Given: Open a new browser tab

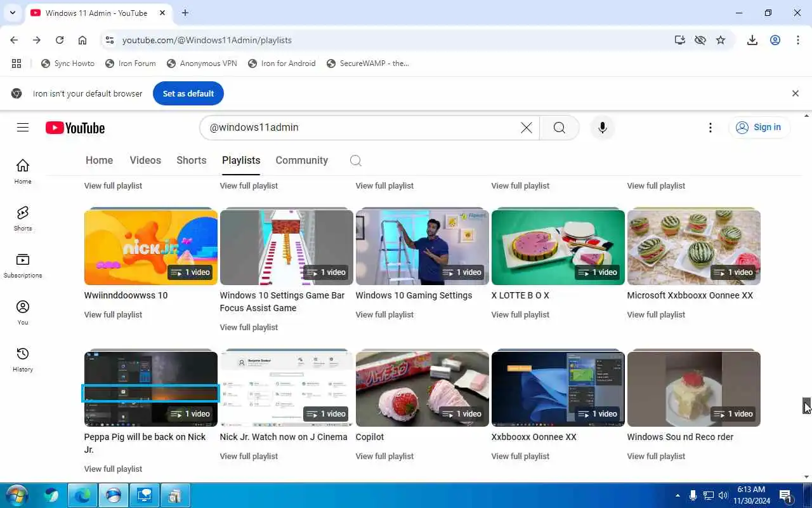Looking at the screenshot, I should coord(185,13).
